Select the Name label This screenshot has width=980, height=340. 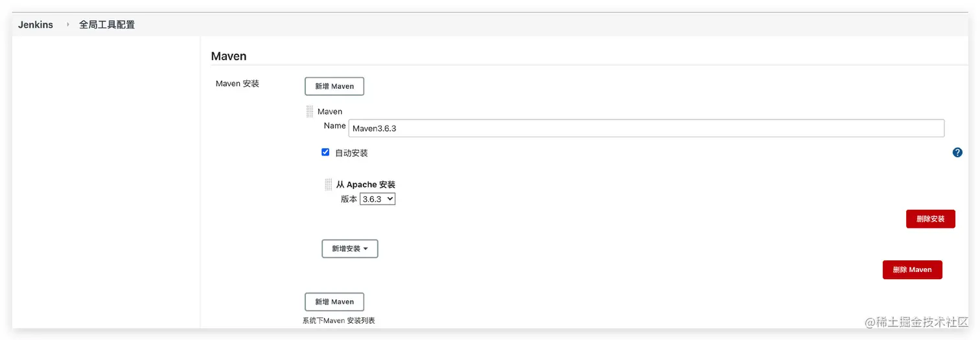(334, 126)
